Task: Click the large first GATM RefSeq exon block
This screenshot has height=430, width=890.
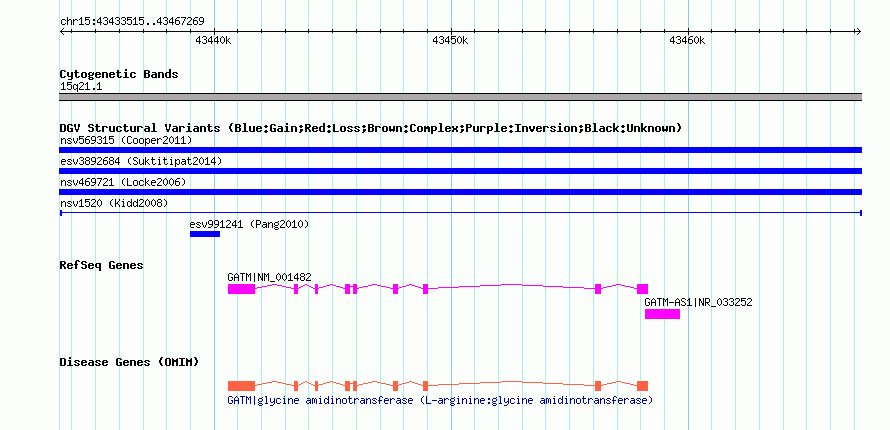Action: [242, 289]
